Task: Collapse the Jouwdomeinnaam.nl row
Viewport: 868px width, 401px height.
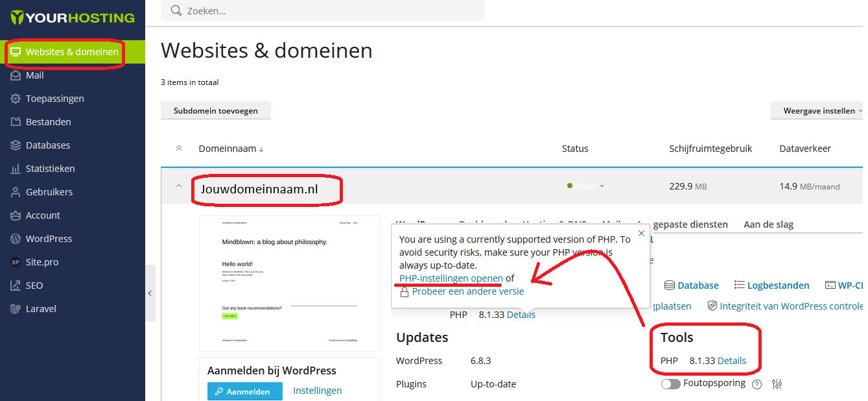Action: [x=179, y=186]
